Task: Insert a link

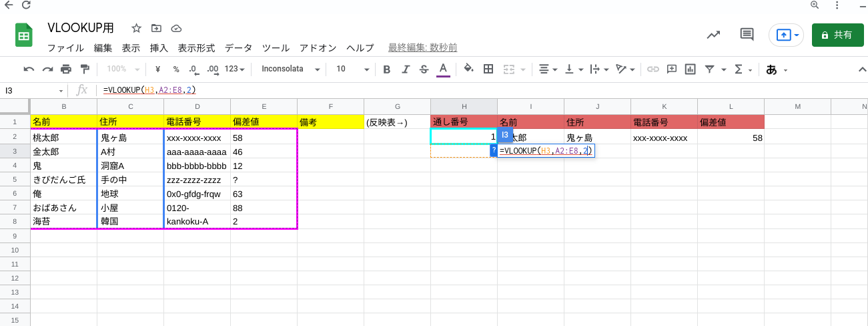Action: click(653, 69)
